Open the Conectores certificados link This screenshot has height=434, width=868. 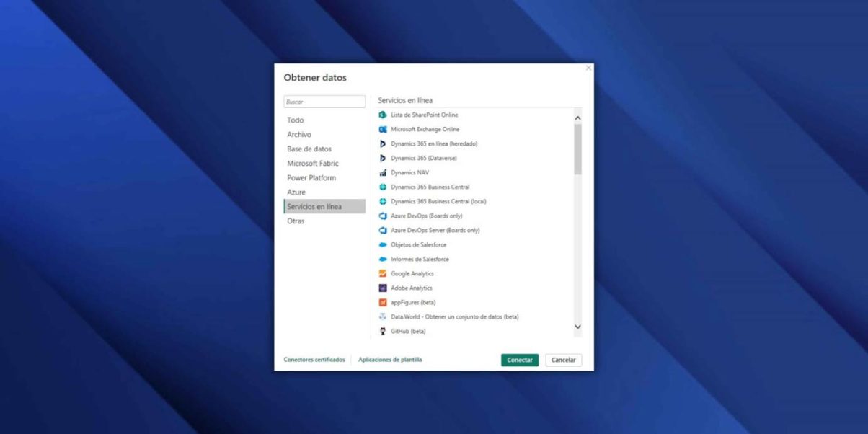[x=314, y=360]
